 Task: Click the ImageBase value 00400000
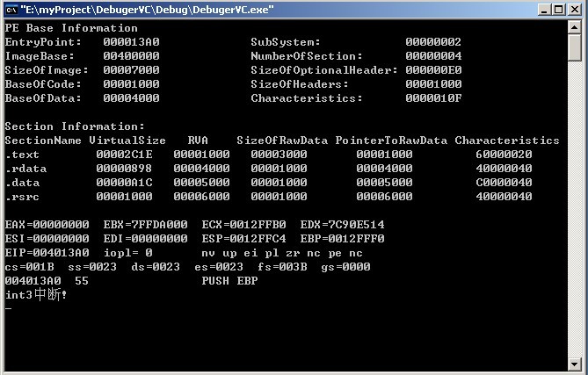[x=131, y=56]
